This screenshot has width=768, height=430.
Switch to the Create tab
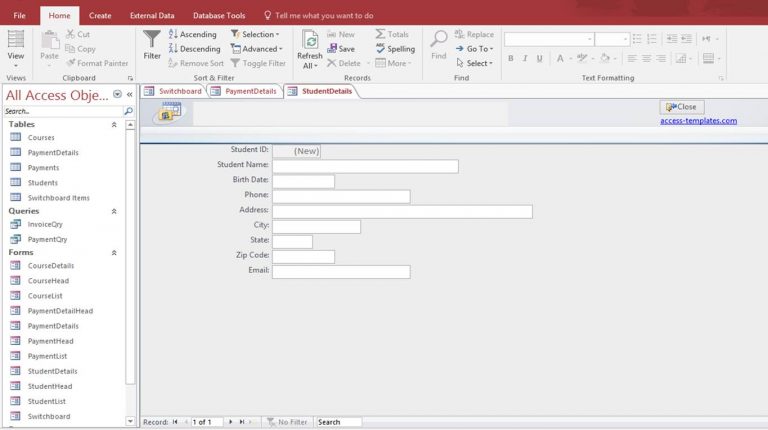point(100,16)
